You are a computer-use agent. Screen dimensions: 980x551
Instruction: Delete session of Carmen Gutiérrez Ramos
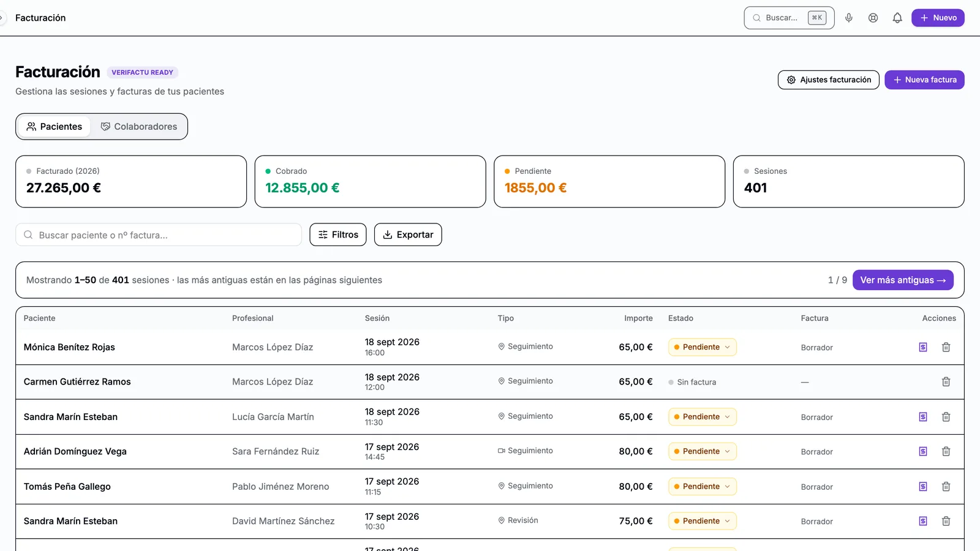[946, 381]
